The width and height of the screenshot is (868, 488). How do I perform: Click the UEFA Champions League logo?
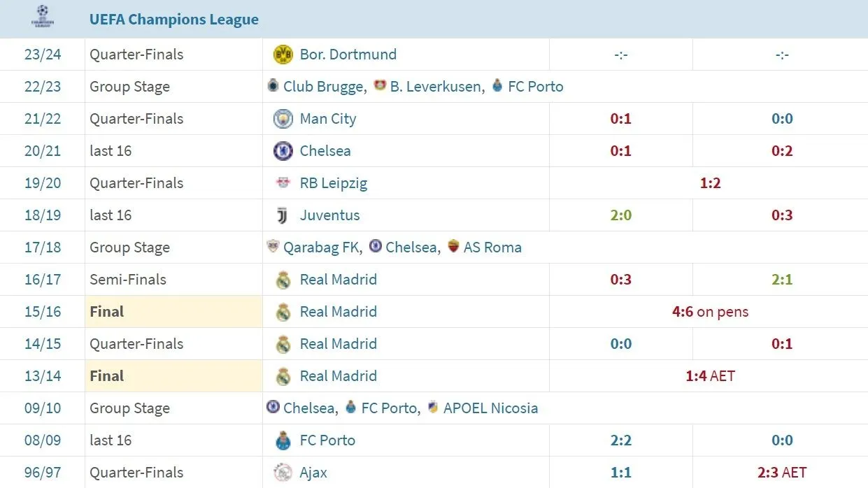(x=41, y=18)
